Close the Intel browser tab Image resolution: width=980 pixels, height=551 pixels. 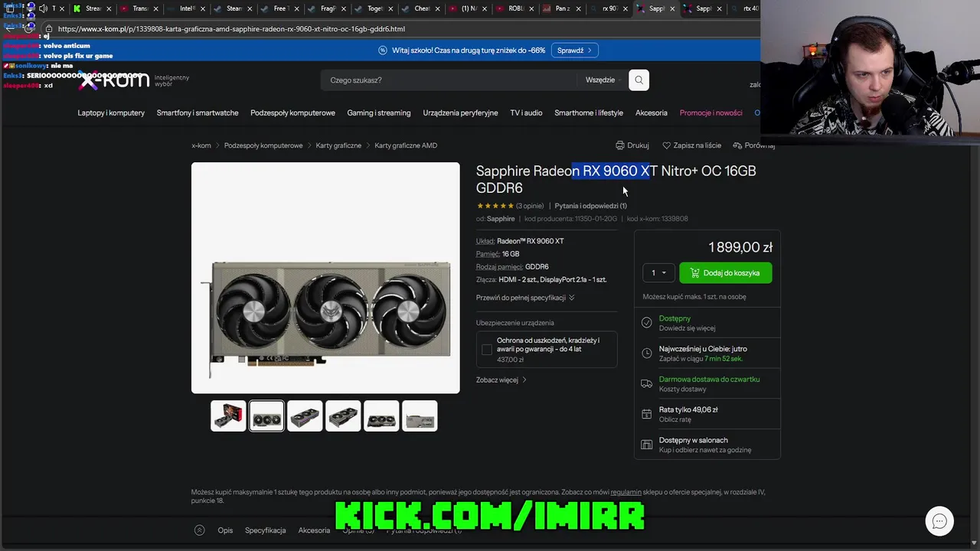204,8
